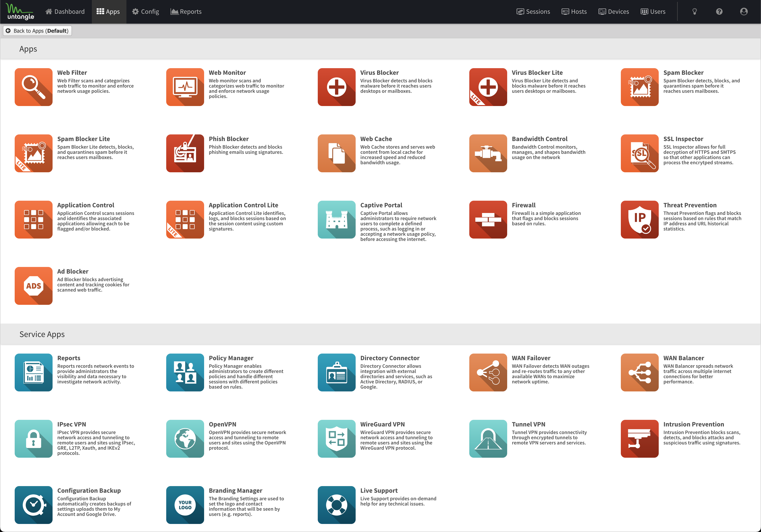Open the WireGuard VPN icon
761x532 pixels.
coord(336,439)
